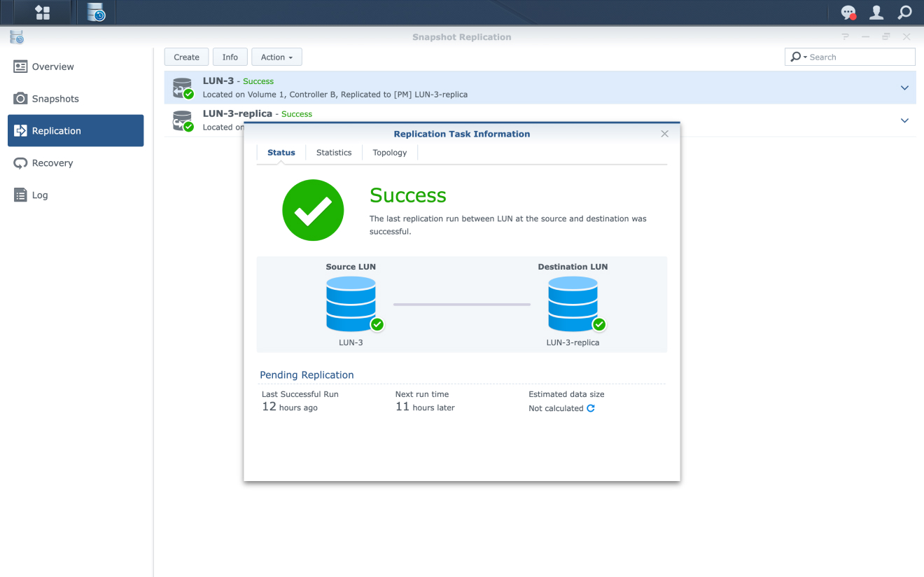Expand the LUN-3 task row chevron
Image resolution: width=924 pixels, height=577 pixels.
click(x=904, y=88)
